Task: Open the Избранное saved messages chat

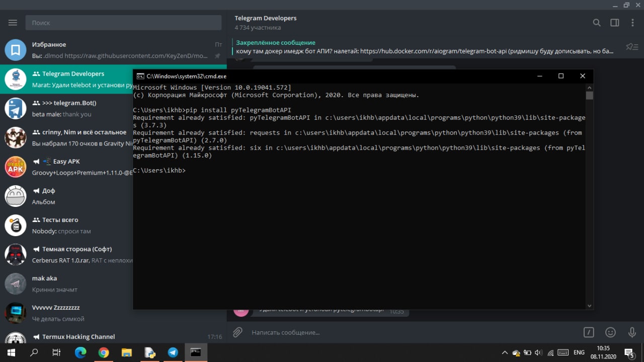Action: [113, 50]
